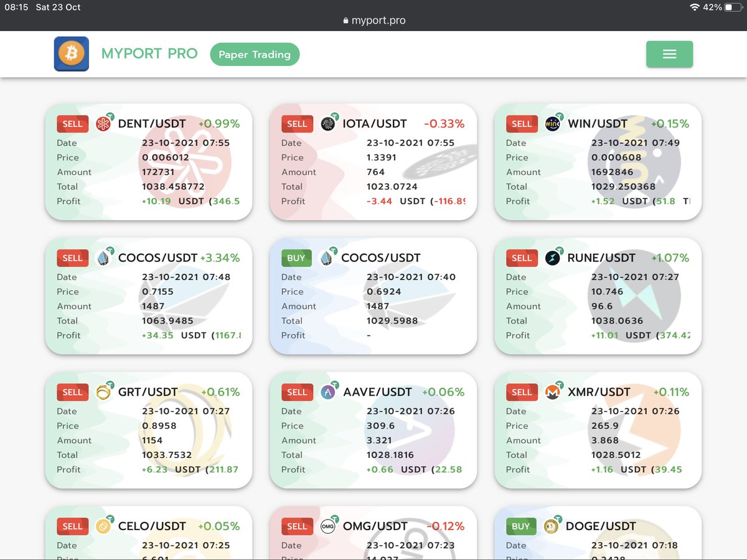Select the RUNE/USDT pair name
Screen dimensions: 747x560
(x=601, y=258)
